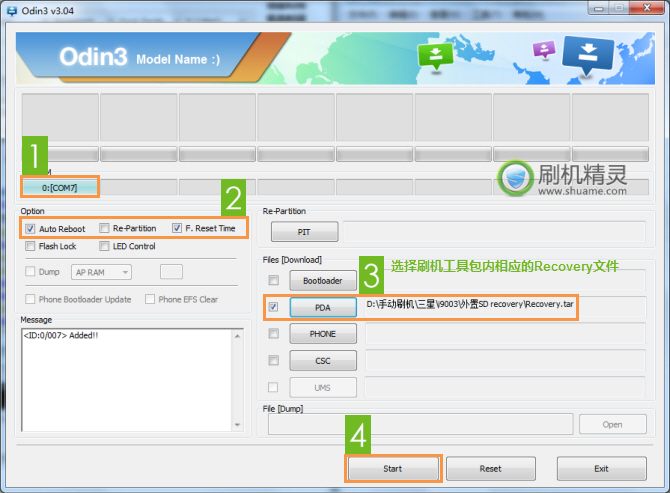Click the PIT file path field

point(494,232)
